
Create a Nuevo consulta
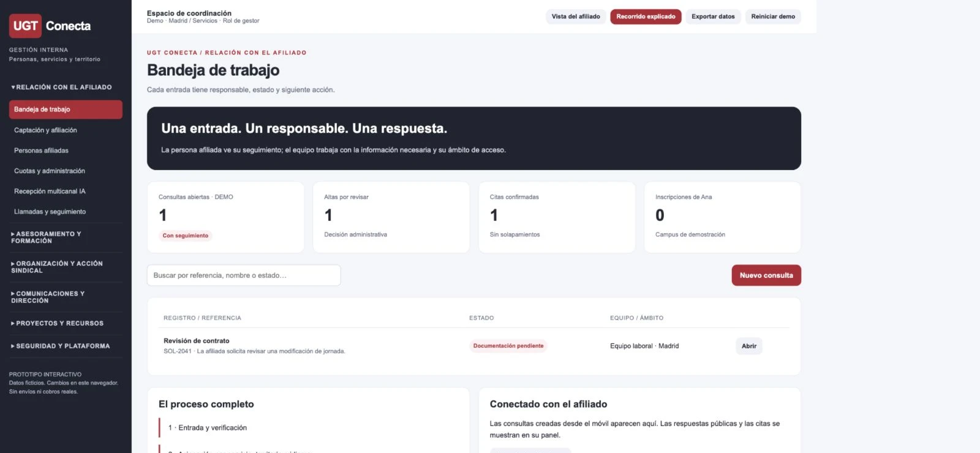click(766, 275)
